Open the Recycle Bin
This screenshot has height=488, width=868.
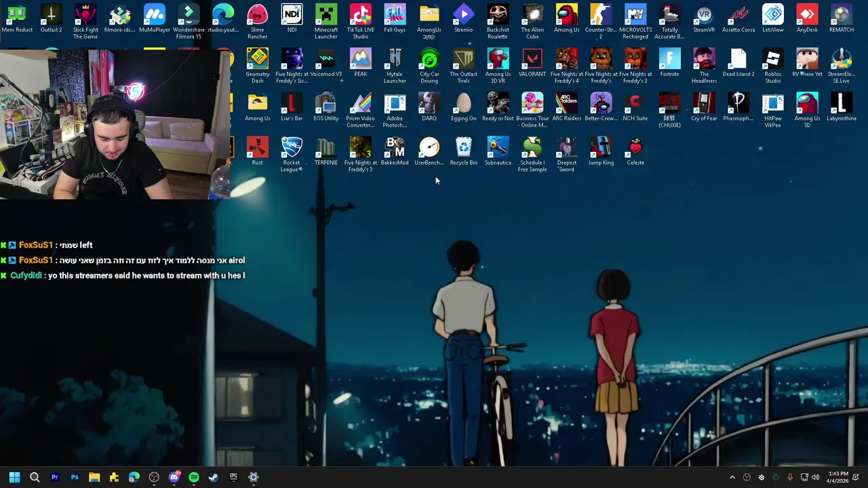click(x=463, y=151)
